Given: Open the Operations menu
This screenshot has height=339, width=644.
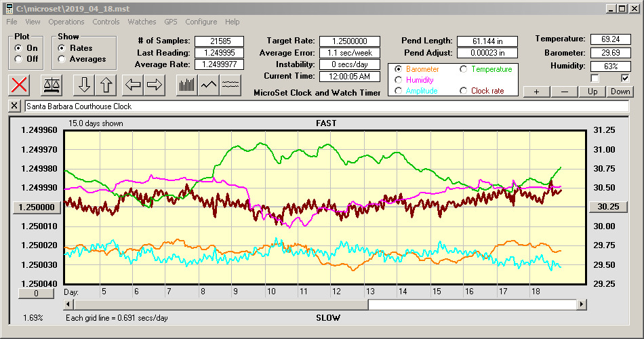Looking at the screenshot, I should (66, 22).
